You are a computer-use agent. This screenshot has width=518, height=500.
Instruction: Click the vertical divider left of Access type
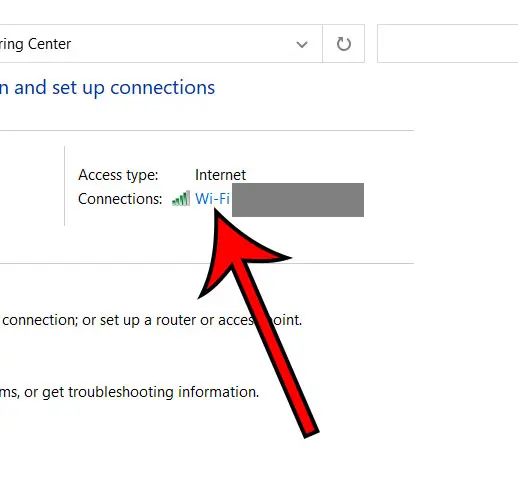[x=64, y=186]
